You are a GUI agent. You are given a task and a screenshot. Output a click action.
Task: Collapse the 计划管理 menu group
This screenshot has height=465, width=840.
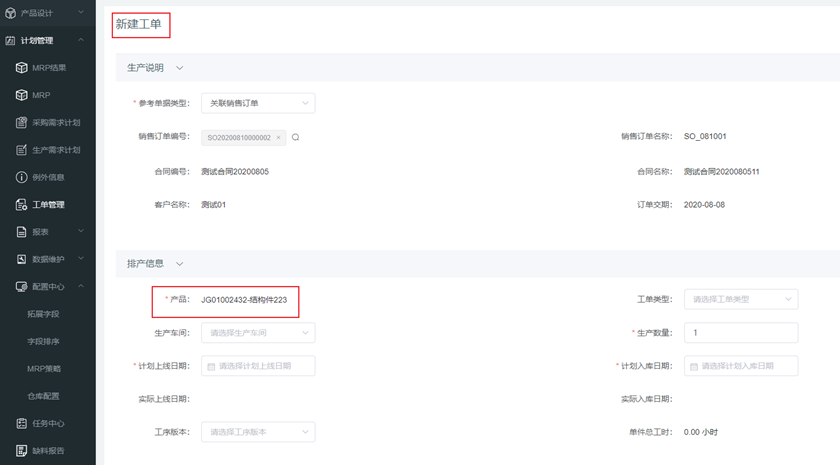(x=81, y=41)
